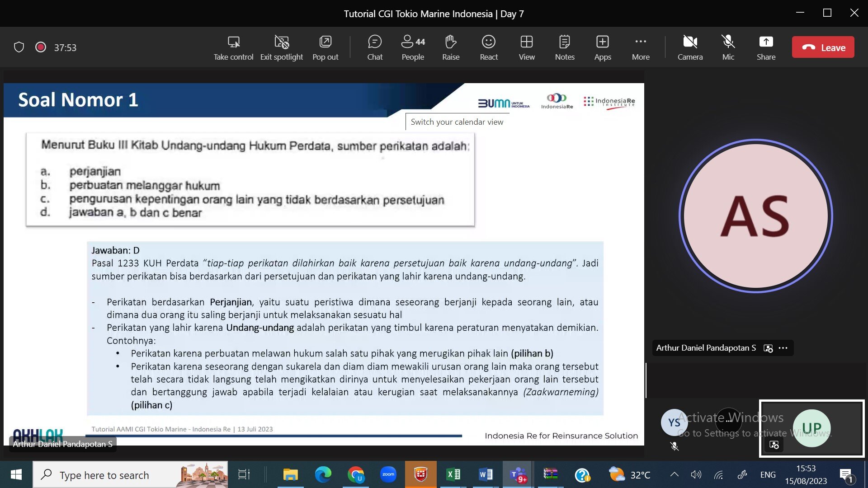Open the 32°C weather widget
This screenshot has width=868, height=488.
[x=629, y=474]
